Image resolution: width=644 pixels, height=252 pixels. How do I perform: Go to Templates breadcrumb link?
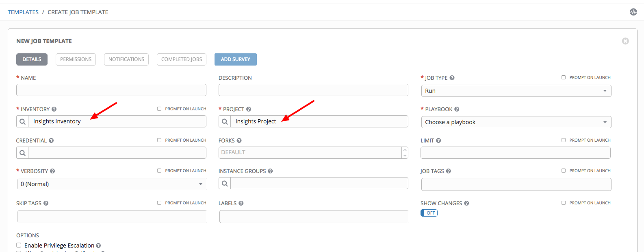23,12
